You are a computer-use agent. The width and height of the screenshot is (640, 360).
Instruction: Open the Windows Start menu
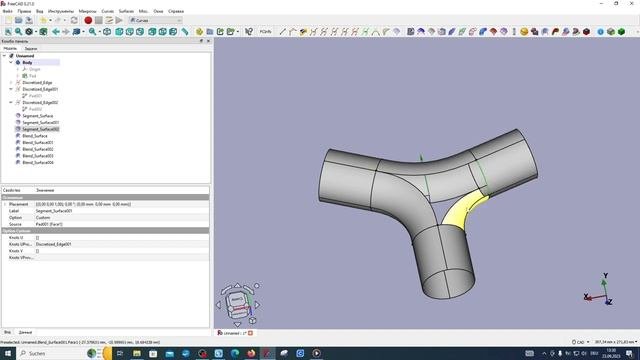[x=8, y=353]
